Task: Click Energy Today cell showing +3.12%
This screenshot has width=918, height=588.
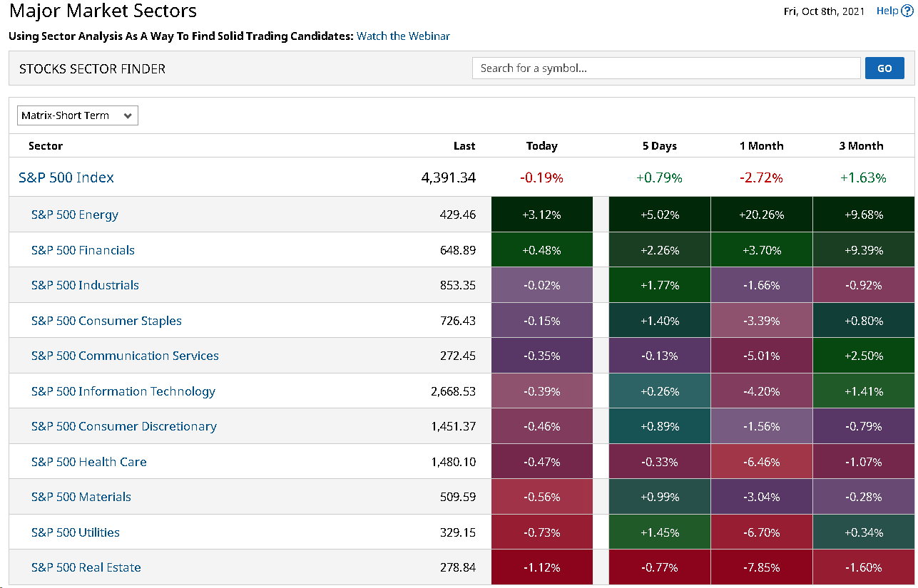Action: pos(542,215)
